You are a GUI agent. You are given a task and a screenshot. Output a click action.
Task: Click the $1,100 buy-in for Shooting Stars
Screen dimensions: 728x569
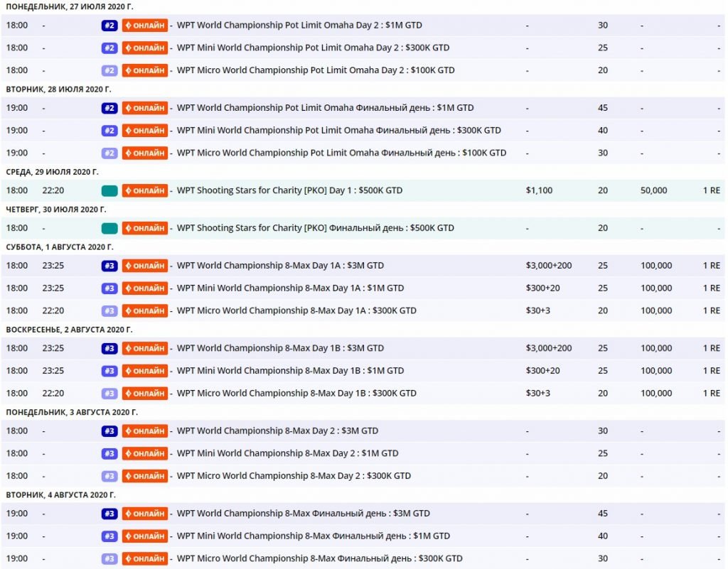coord(539,190)
